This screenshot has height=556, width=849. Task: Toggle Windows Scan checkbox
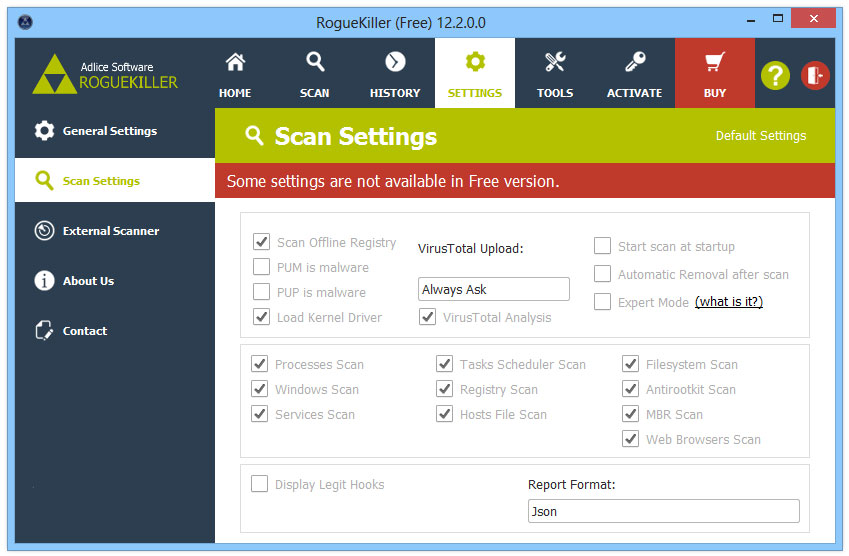click(259, 388)
